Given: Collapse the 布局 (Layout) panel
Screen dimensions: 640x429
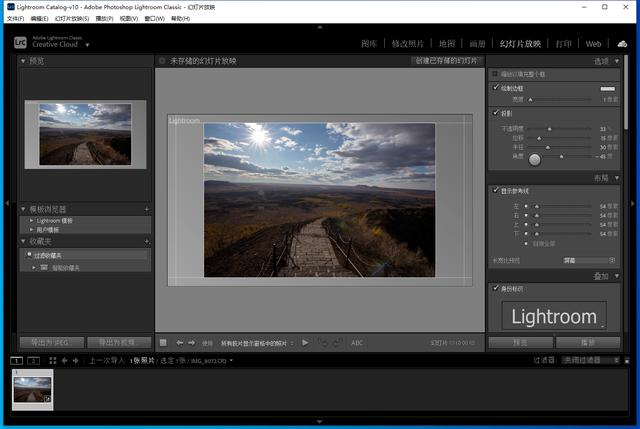Looking at the screenshot, I should 617,178.
